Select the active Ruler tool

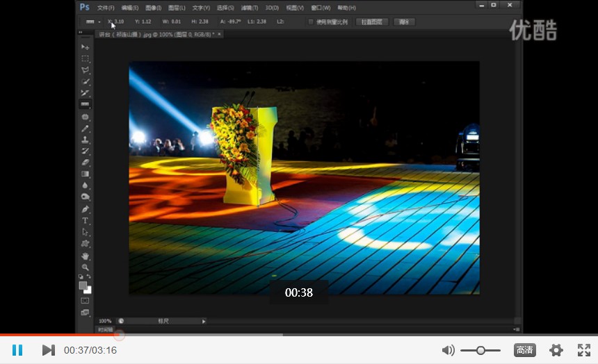click(x=85, y=104)
